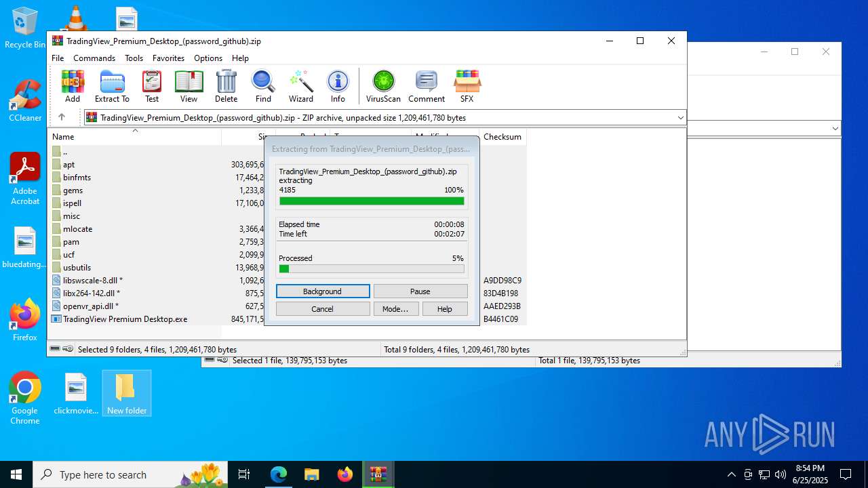Click the Add toolbar icon in WinRAR
The height and width of the screenshot is (488, 868).
click(x=73, y=86)
